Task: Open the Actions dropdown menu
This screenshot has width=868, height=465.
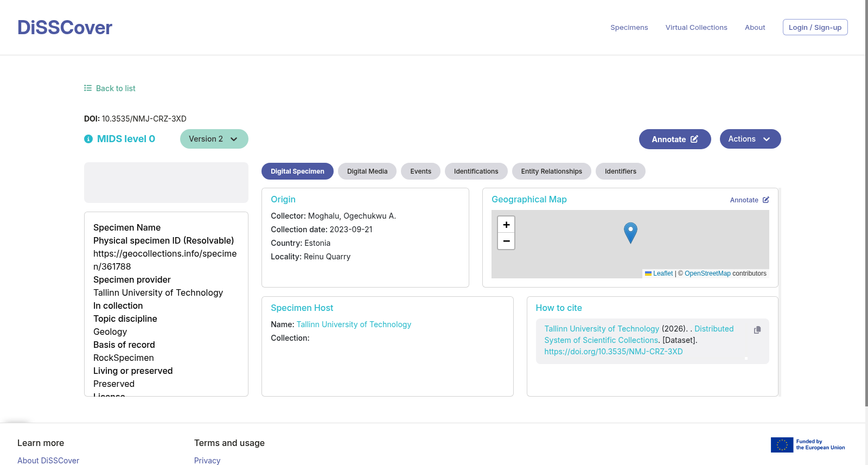Action: [750, 139]
